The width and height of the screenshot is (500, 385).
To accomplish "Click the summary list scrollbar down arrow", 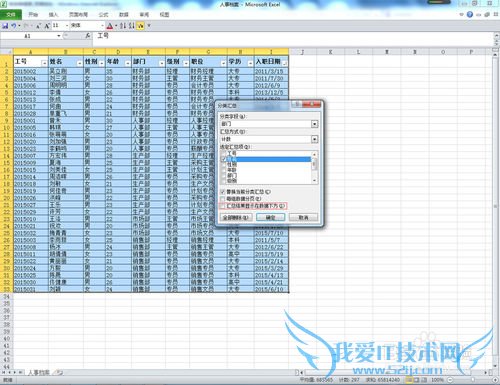I will pos(314,180).
